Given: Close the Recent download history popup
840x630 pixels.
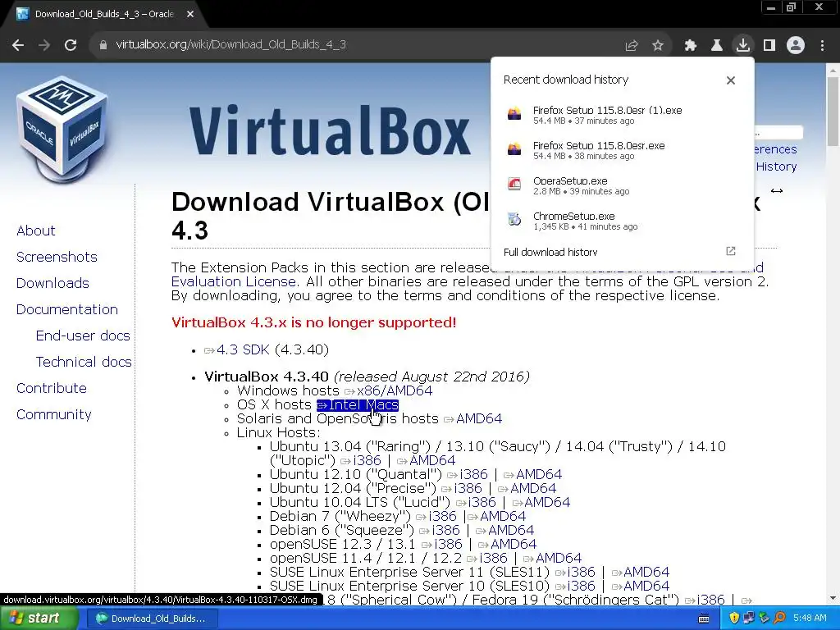Looking at the screenshot, I should (731, 80).
